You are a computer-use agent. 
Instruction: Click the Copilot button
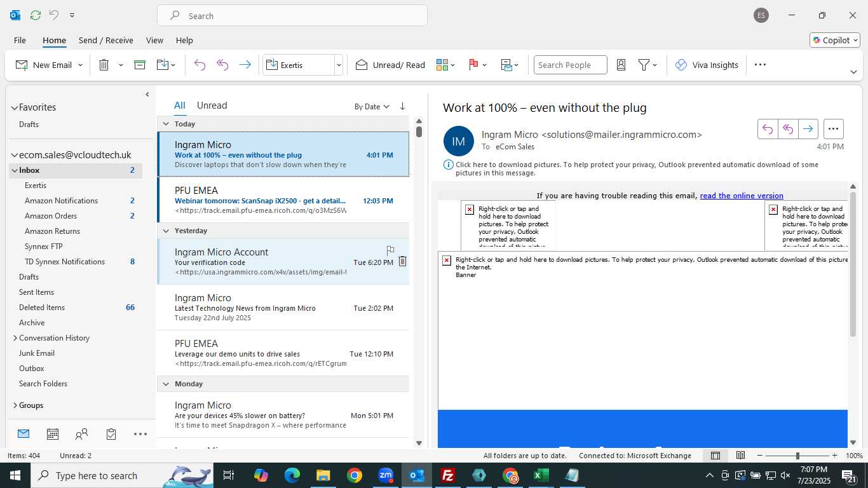[835, 40]
